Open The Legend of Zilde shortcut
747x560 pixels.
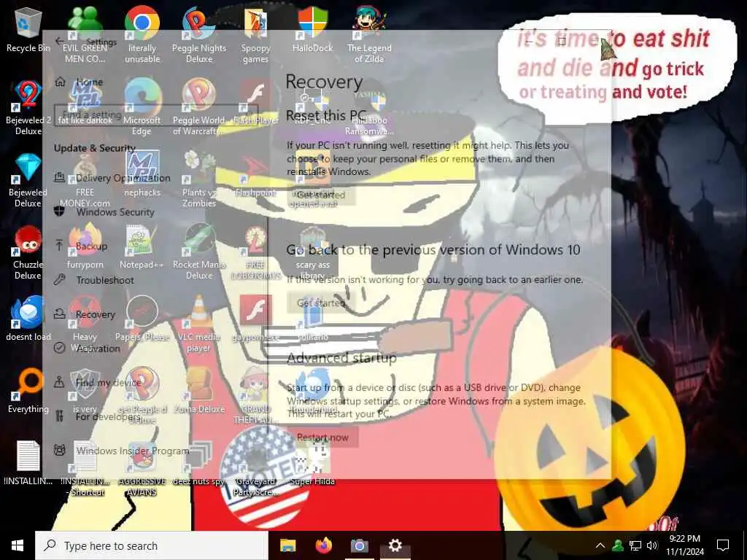(x=369, y=35)
